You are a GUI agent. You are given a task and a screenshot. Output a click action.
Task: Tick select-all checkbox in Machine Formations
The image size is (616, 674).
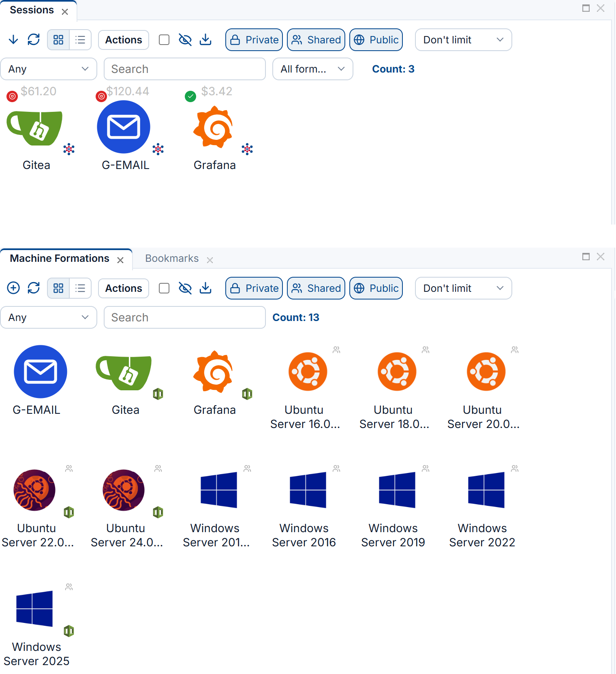[164, 288]
